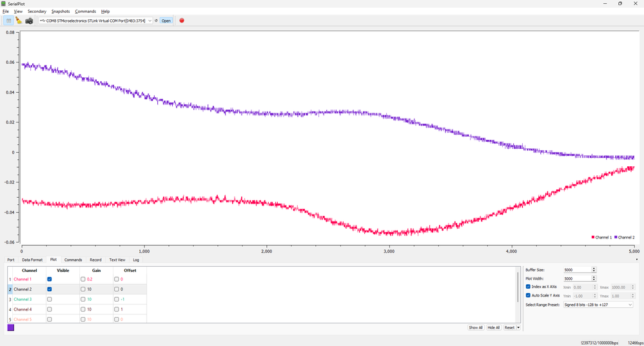The image size is (644, 346).
Task: Click the 12466sps status bar readout
Action: [x=636, y=343]
